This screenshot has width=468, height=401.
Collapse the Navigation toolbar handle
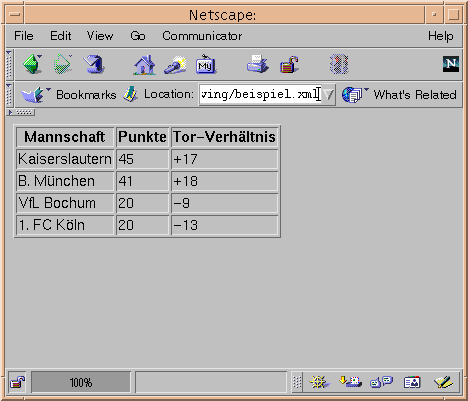pos(9,64)
